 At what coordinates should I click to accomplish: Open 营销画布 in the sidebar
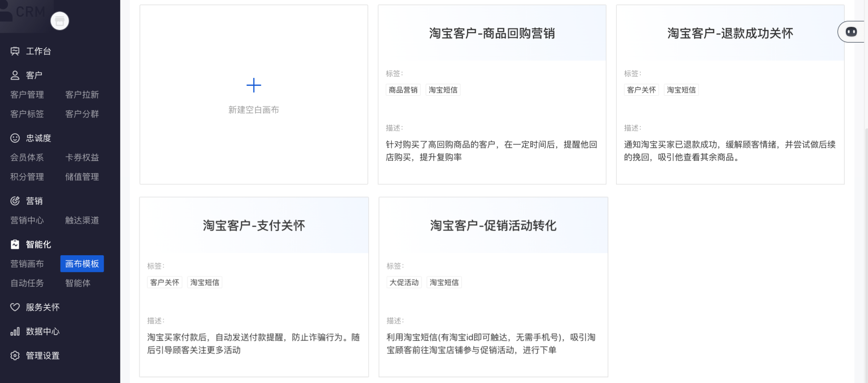click(x=27, y=264)
